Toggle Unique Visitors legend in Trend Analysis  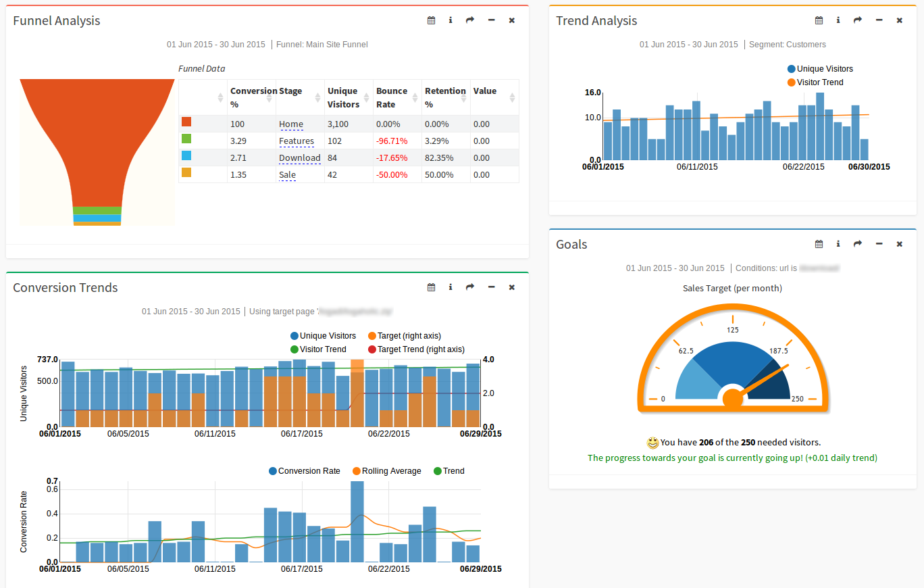click(x=819, y=69)
